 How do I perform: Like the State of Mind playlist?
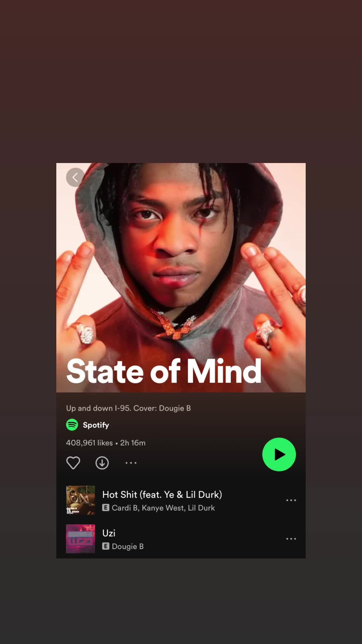point(73,463)
